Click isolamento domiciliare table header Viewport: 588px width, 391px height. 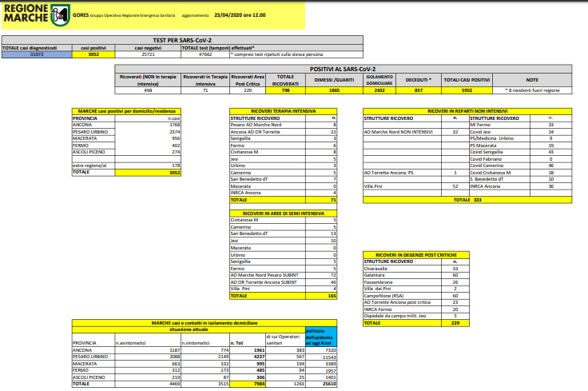point(205,323)
